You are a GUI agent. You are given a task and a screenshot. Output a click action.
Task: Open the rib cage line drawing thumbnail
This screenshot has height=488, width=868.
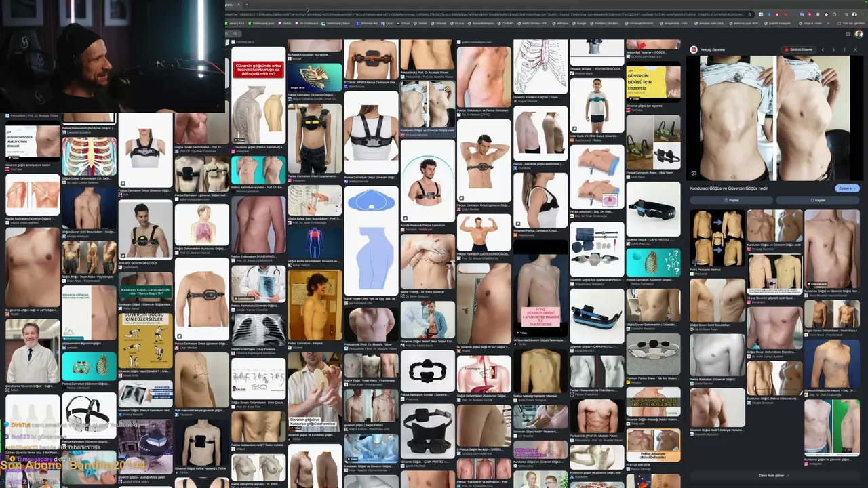(540, 66)
